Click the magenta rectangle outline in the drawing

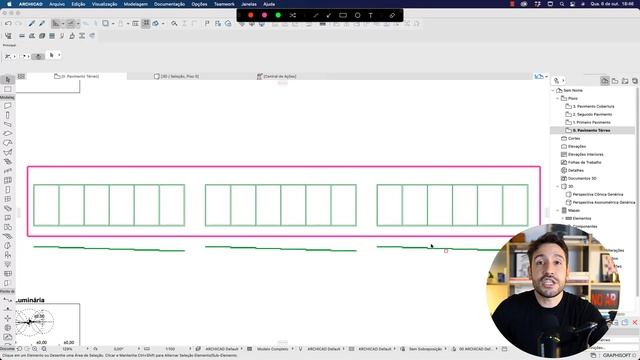pos(284,167)
